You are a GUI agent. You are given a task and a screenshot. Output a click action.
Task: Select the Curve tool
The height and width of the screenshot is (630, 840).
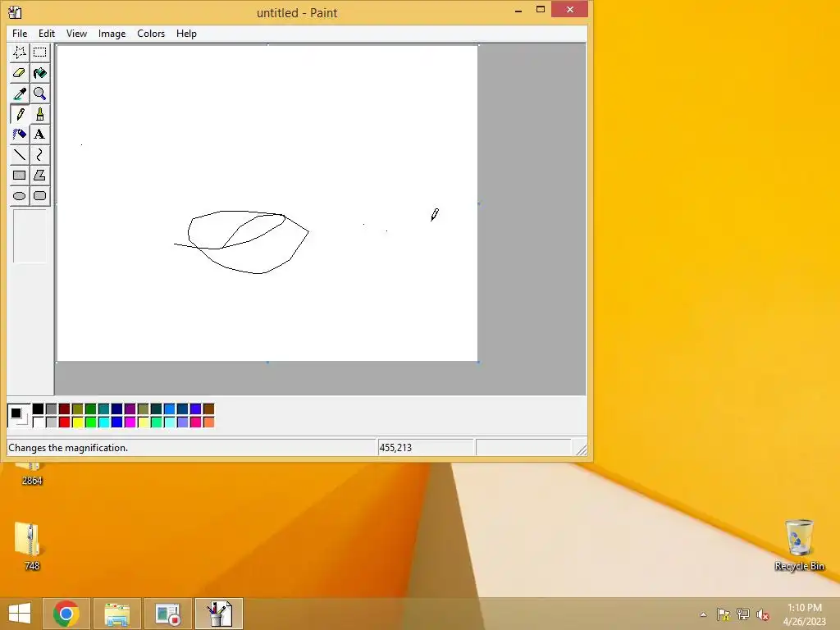pyautogui.click(x=39, y=155)
